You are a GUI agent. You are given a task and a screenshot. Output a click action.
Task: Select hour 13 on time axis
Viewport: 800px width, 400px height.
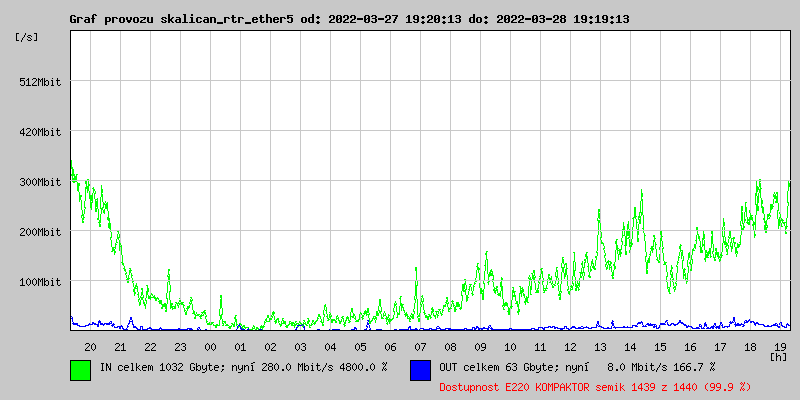(x=600, y=347)
